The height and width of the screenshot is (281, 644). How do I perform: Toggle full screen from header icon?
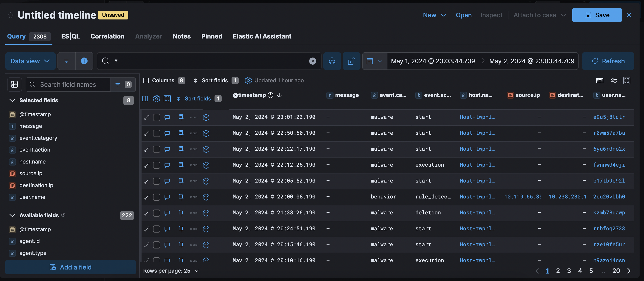[167, 99]
